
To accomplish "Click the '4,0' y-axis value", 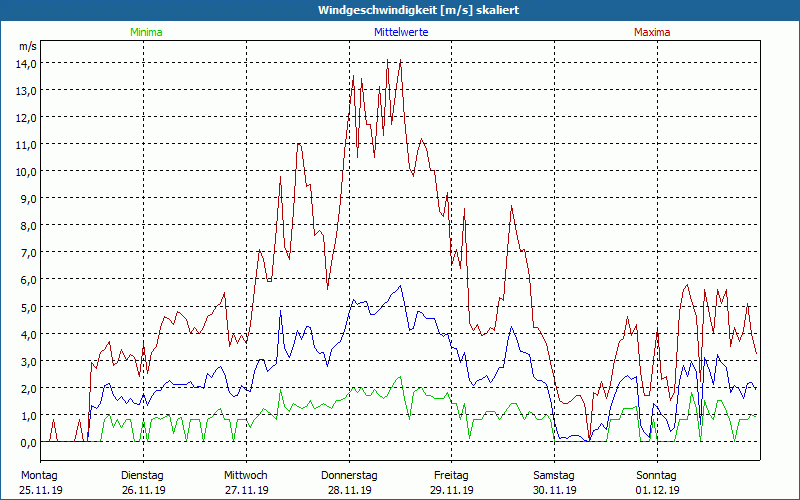I will (29, 335).
